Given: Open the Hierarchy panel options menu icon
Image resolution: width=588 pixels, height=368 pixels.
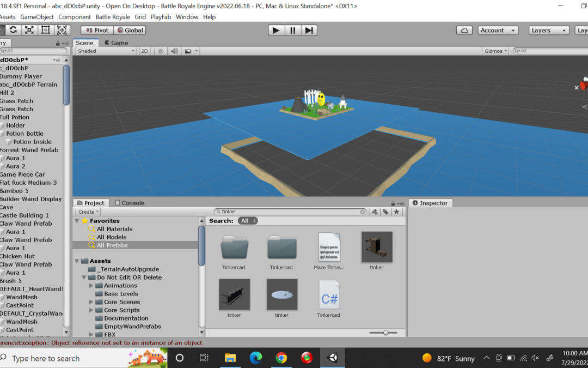Looking at the screenshot, I should pyautogui.click(x=65, y=44).
